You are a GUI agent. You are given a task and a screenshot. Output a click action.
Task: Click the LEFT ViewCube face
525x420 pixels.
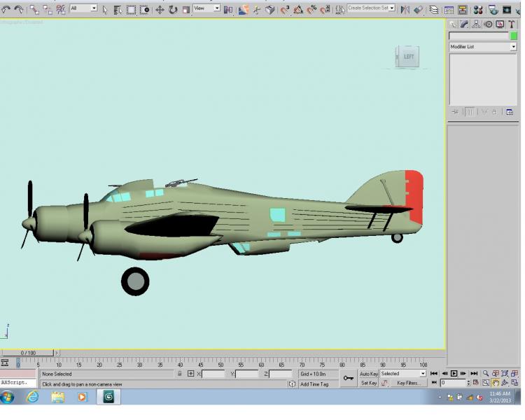coord(409,57)
